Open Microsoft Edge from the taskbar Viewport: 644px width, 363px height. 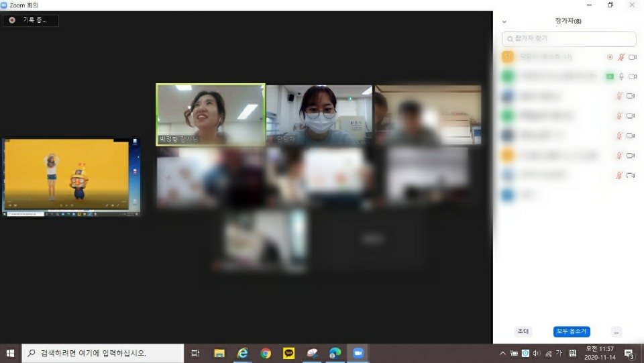(335, 353)
